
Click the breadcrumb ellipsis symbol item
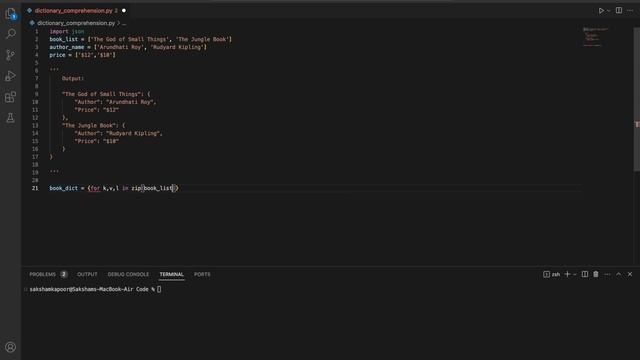coord(124,23)
